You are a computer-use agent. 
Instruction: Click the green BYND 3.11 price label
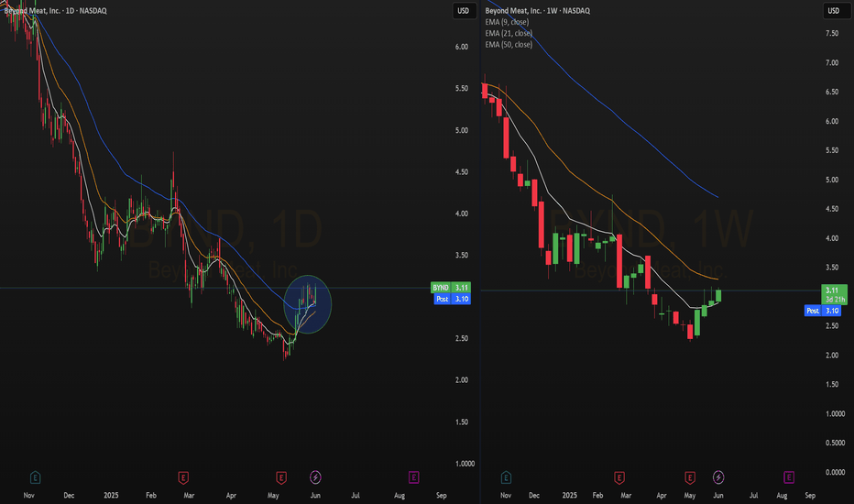coord(451,288)
